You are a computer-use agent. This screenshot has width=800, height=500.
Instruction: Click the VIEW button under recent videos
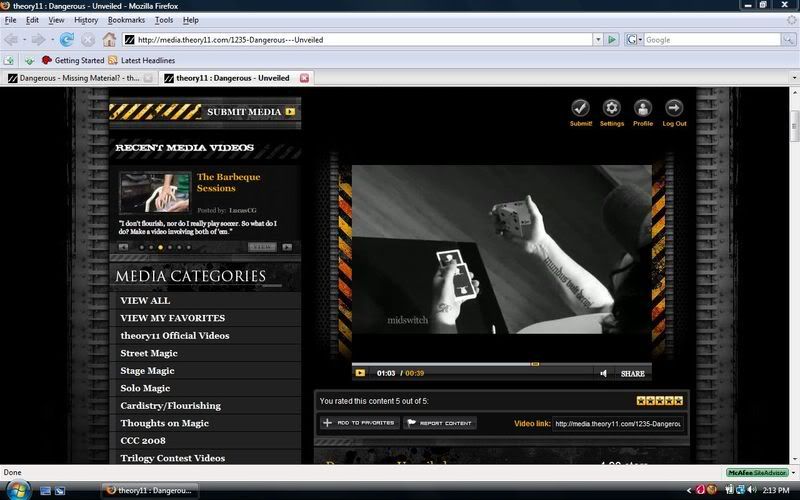click(262, 247)
